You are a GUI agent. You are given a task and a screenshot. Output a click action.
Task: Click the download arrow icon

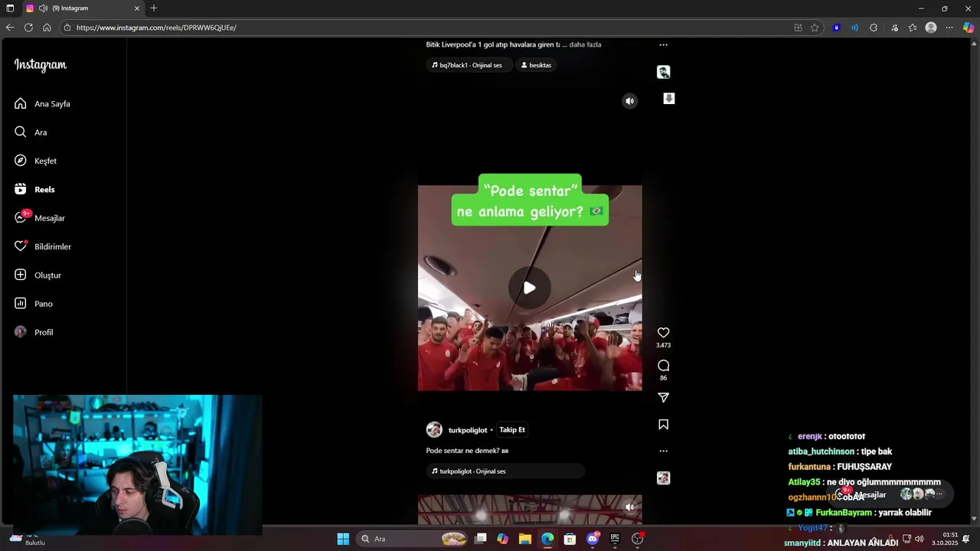pos(668,99)
